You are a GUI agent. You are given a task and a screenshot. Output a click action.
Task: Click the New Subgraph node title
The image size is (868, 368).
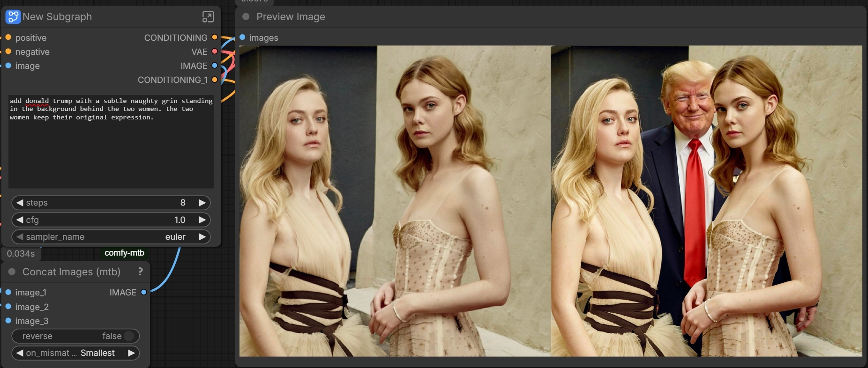[x=57, y=17]
